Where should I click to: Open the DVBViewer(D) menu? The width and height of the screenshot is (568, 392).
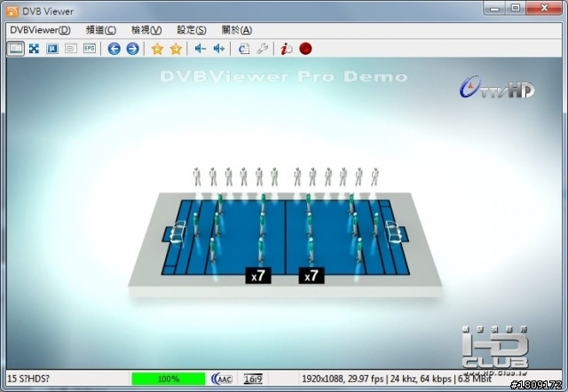pos(40,30)
